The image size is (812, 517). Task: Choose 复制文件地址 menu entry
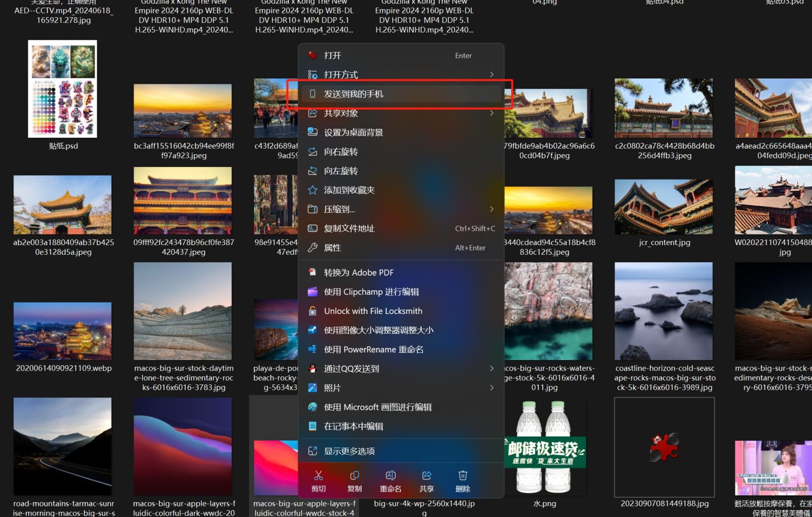point(401,228)
